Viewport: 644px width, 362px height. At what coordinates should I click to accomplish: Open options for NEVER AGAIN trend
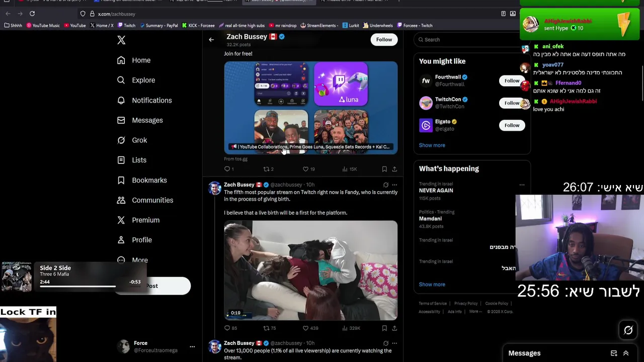(x=522, y=185)
